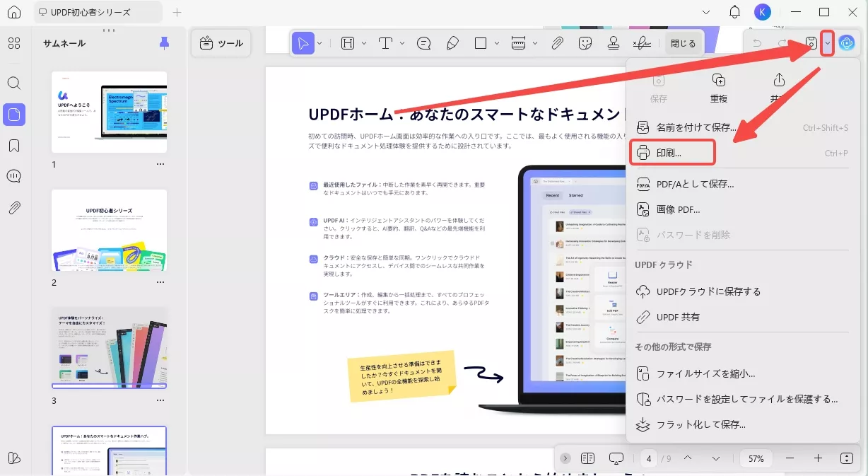This screenshot has width=868, height=476.
Task: Open notifications bell
Action: pos(735,12)
